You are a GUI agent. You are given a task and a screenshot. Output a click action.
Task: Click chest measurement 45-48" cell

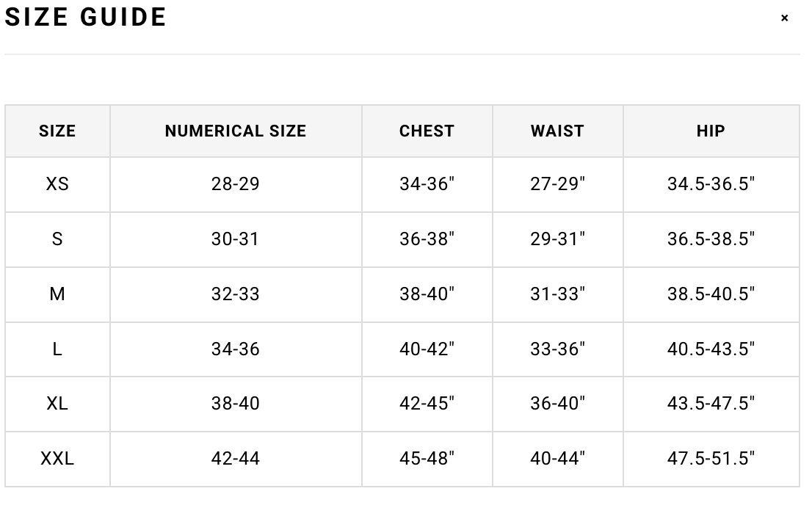427,458
